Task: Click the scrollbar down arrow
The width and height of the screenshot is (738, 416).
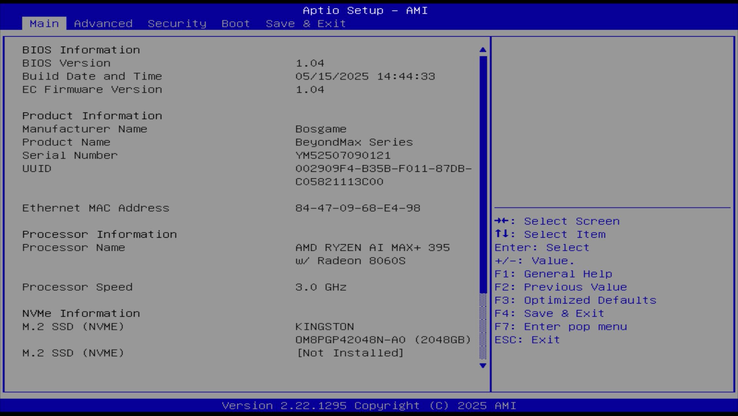Action: (482, 365)
